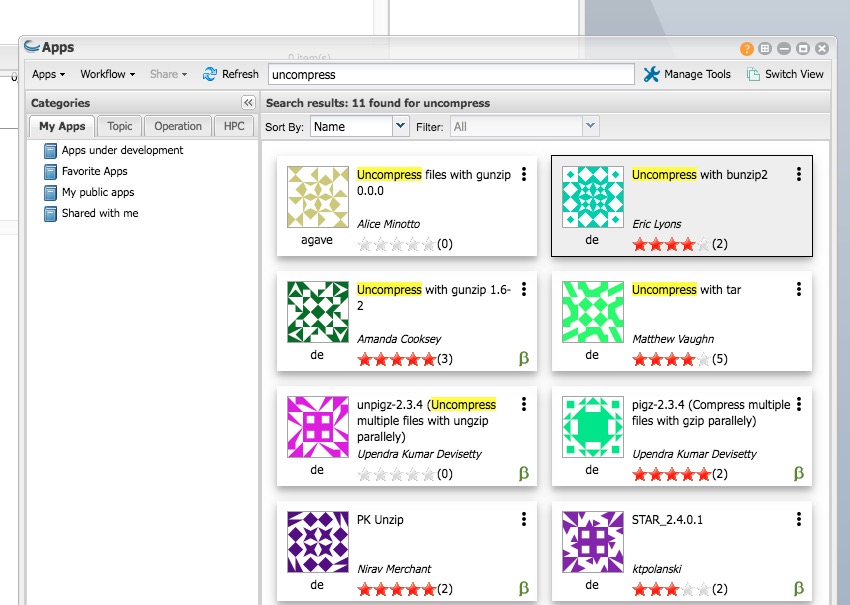Click beta icon on unpigz-2.3.4 card
Viewport: 850px width, 605px height.
click(524, 473)
